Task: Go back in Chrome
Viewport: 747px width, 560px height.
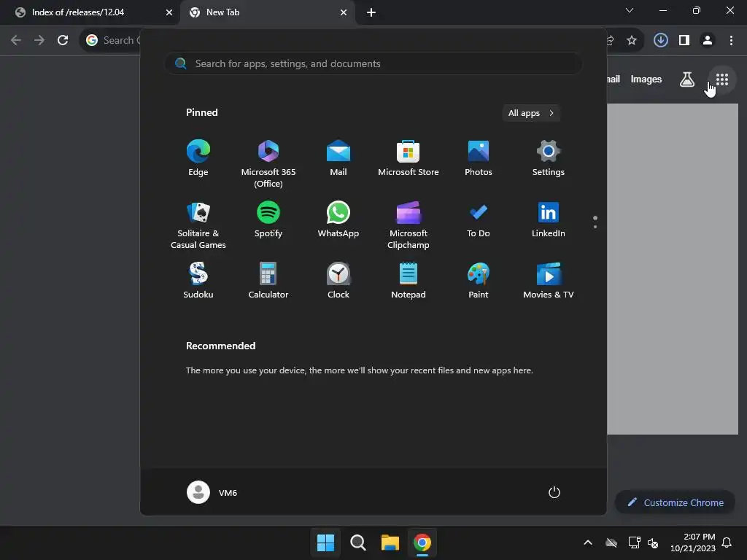Action: (x=16, y=40)
